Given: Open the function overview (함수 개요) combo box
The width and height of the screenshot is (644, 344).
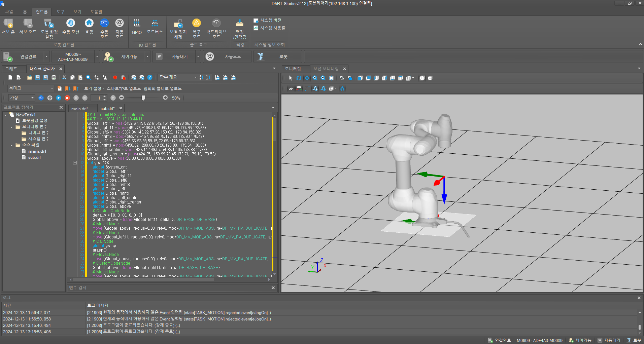Looking at the screenshot, I should 178,77.
